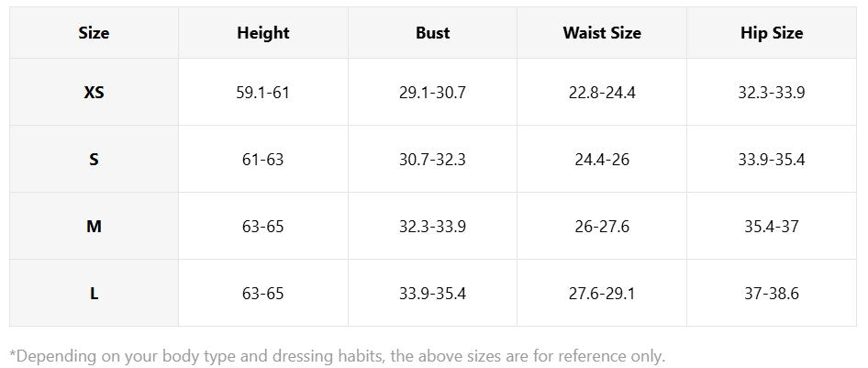Click the reference-only disclaimer note text
The height and width of the screenshot is (368, 868).
(x=337, y=355)
